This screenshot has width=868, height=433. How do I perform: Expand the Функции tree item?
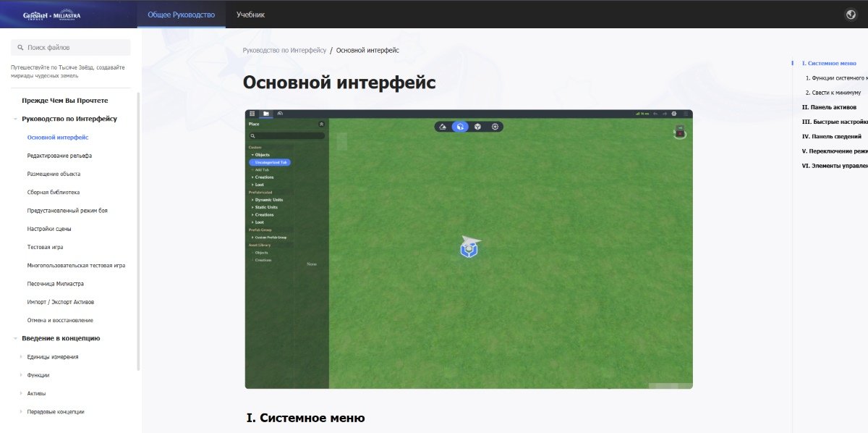21,375
